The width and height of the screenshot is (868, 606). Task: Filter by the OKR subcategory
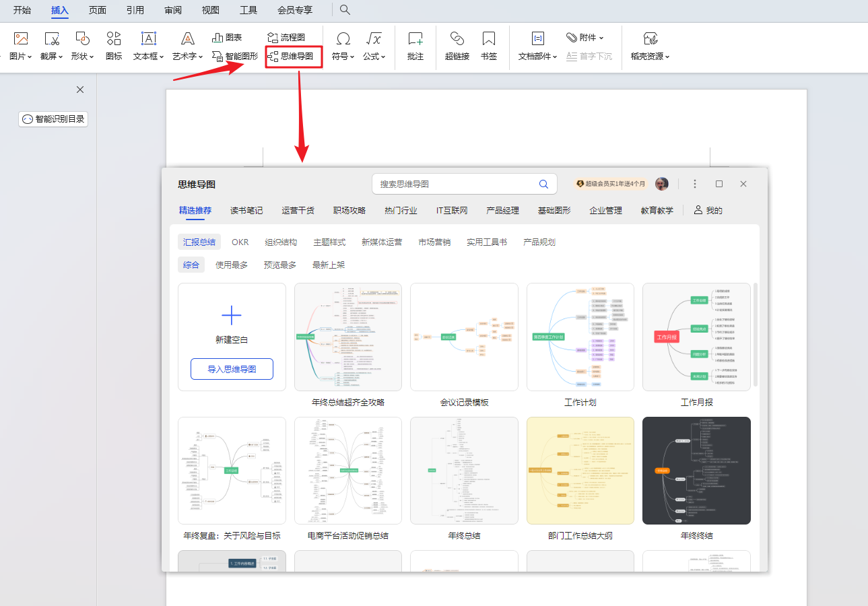240,242
